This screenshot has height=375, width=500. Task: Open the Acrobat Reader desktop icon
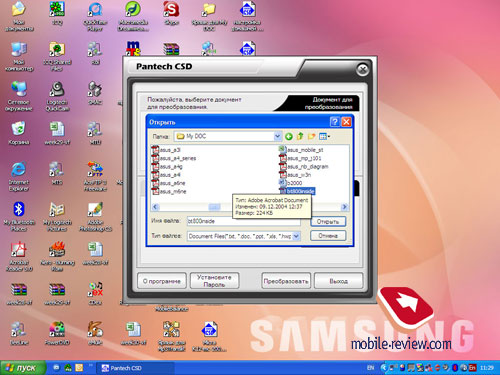(19, 256)
